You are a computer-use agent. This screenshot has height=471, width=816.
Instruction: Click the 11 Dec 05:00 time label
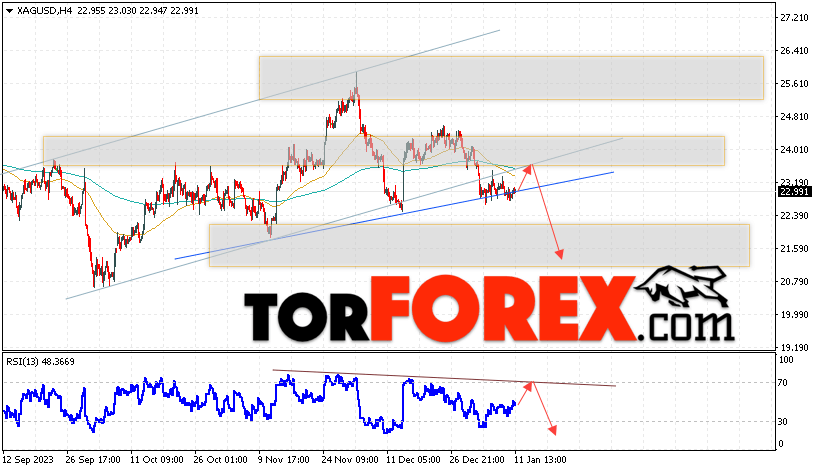click(413, 460)
